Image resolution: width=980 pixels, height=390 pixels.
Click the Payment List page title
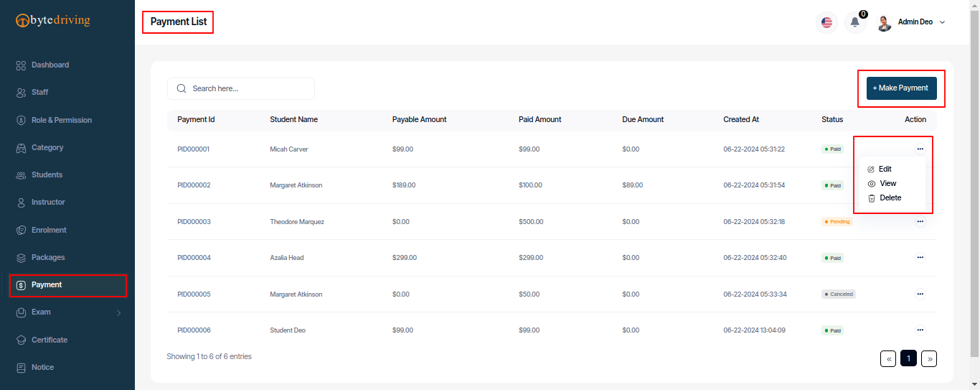click(x=179, y=22)
